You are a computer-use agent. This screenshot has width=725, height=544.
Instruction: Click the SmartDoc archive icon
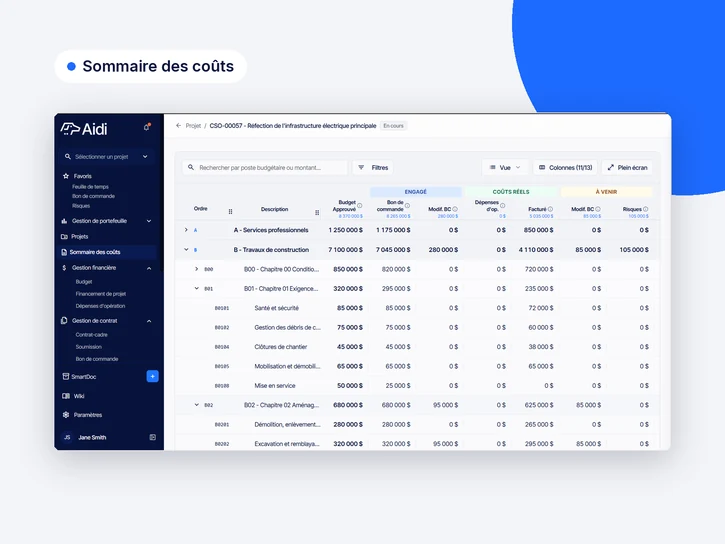(66, 376)
